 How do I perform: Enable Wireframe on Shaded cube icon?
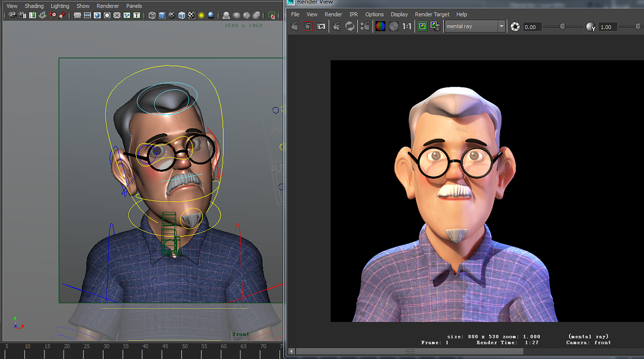[182, 16]
